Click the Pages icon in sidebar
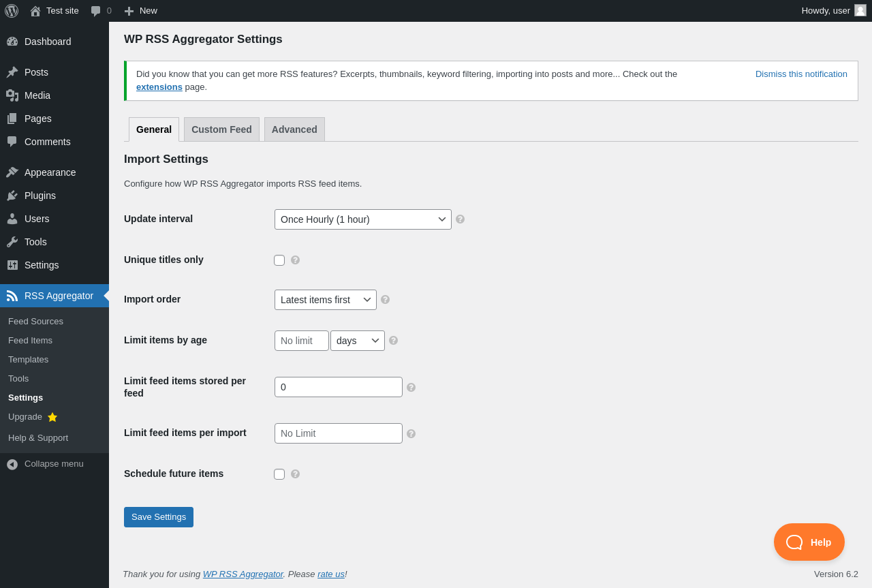 tap(12, 119)
